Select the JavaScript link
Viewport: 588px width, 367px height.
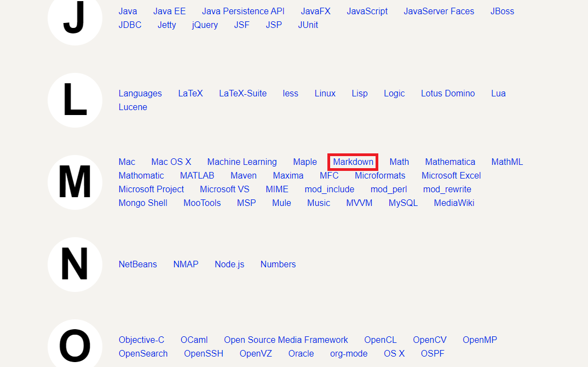tap(367, 12)
